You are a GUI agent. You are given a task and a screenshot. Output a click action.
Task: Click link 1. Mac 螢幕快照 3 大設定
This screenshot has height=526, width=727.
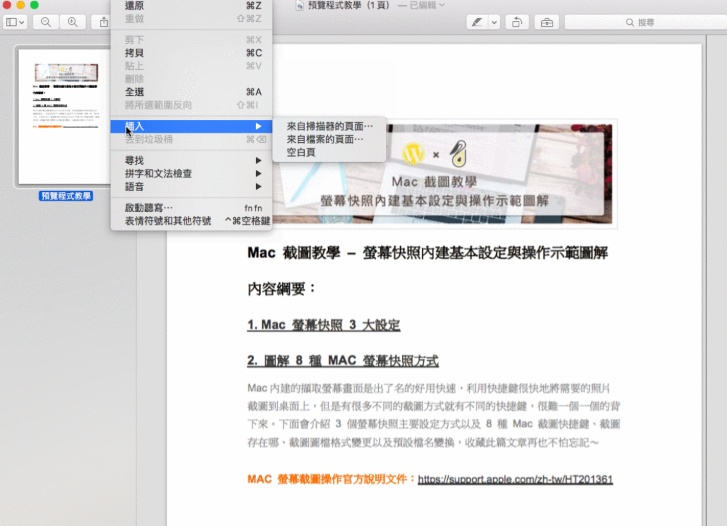324,325
